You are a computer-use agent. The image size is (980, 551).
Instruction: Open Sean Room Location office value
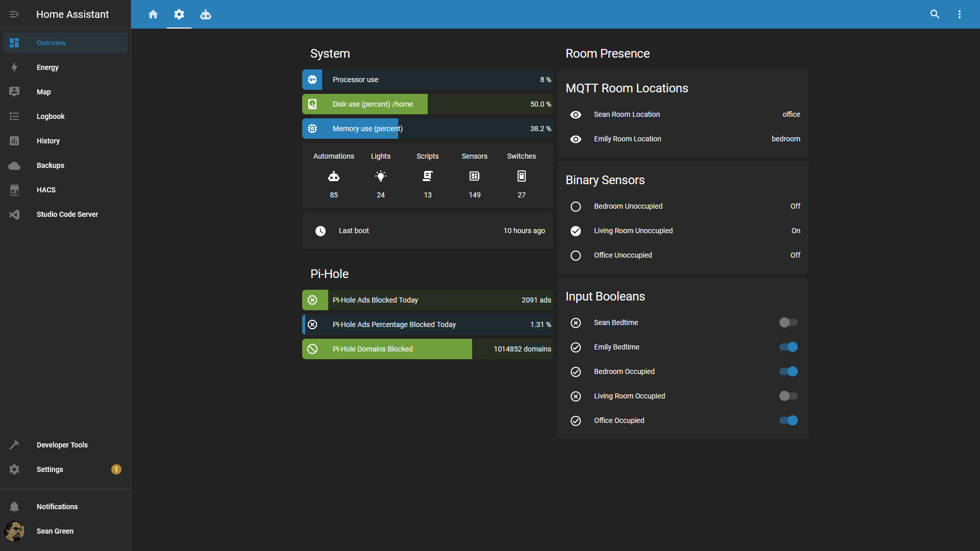791,114
